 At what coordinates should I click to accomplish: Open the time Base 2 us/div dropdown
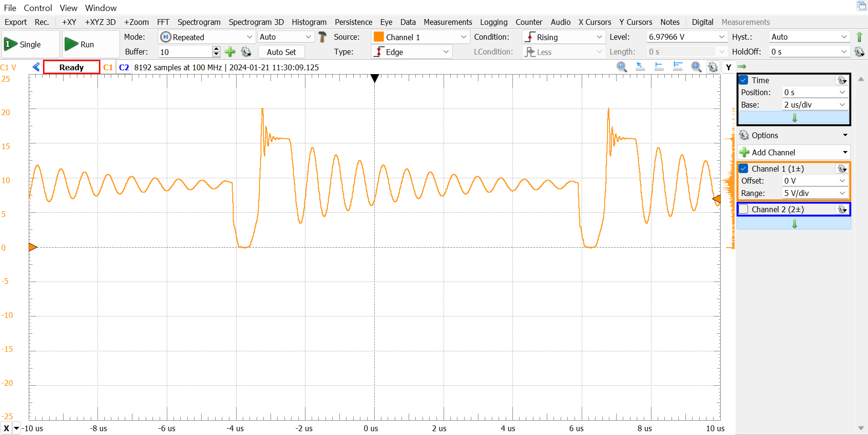tap(815, 105)
